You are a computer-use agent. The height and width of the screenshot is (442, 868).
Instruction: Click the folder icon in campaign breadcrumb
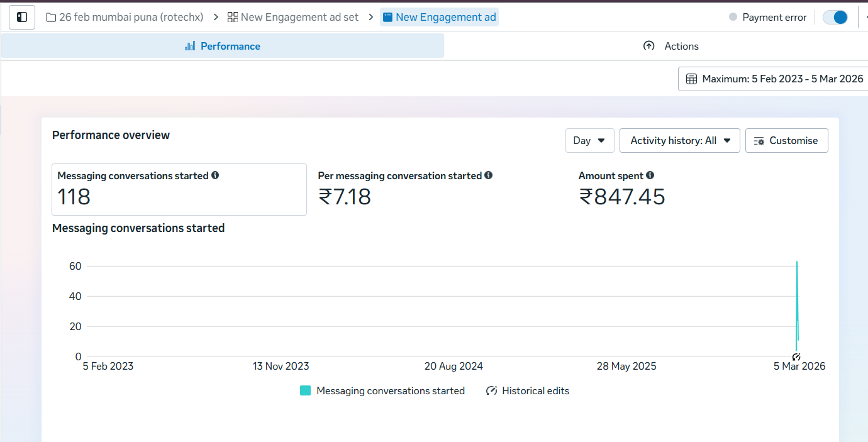pyautogui.click(x=51, y=17)
